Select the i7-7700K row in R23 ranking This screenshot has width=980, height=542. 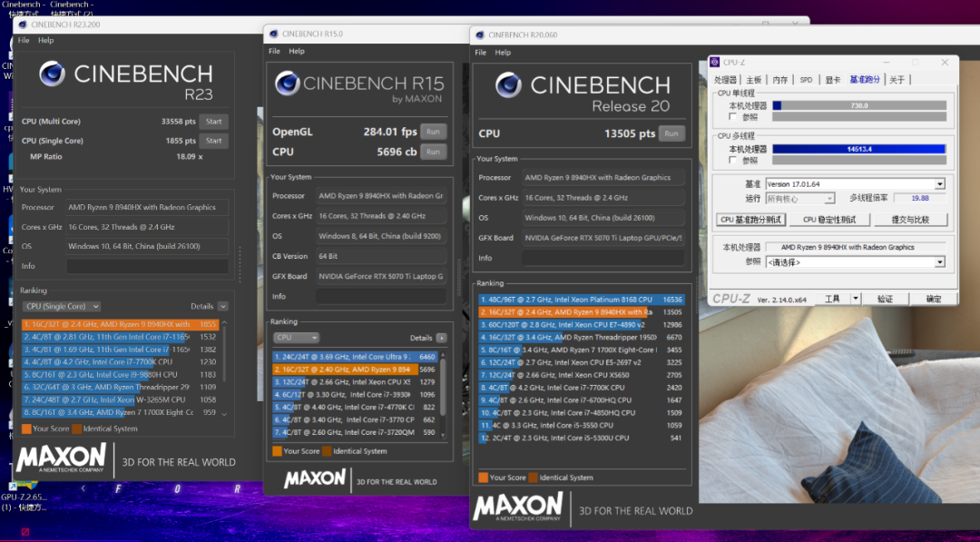(x=120, y=362)
